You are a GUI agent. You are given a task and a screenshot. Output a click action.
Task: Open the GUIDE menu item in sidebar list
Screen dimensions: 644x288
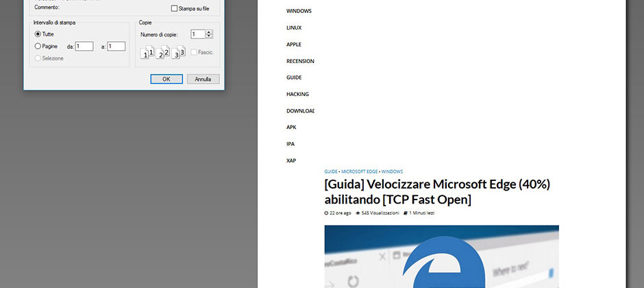294,77
